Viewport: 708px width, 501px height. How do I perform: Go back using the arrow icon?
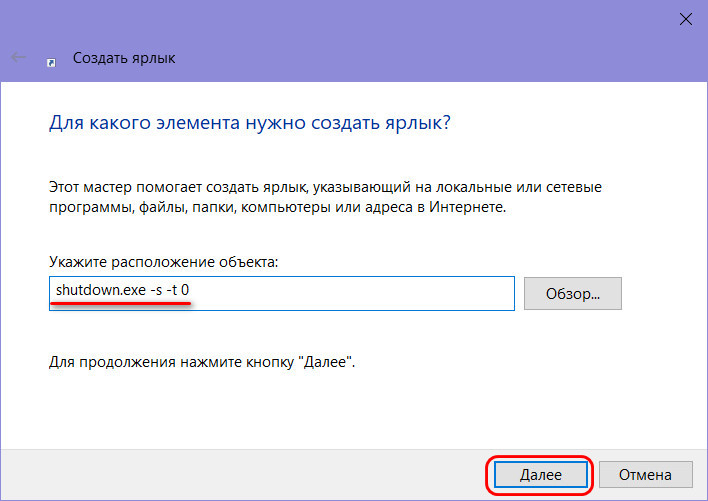19,57
